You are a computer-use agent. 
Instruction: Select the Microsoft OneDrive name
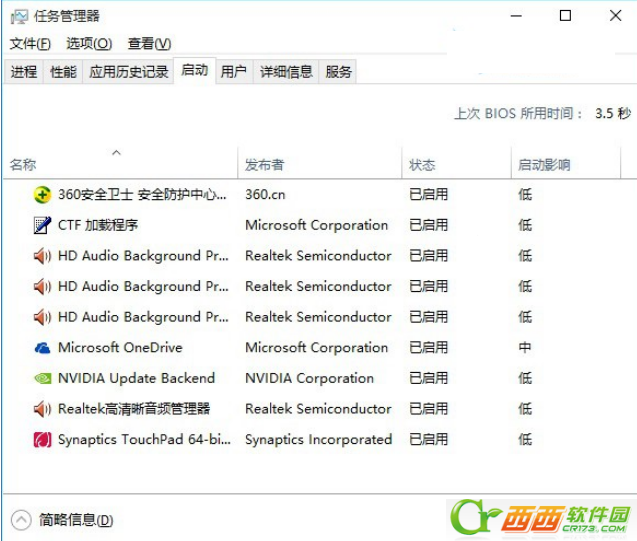click(120, 348)
